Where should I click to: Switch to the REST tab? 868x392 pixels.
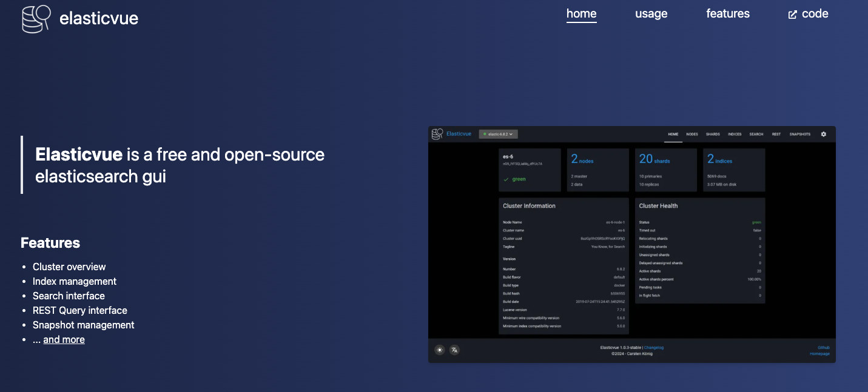[x=776, y=134]
